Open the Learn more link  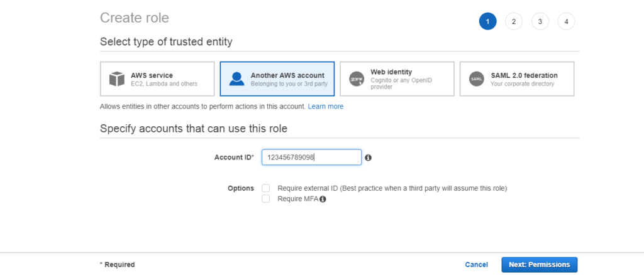coord(326,107)
